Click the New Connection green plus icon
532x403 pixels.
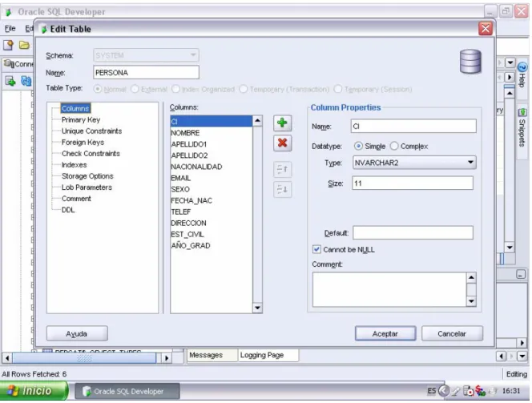pyautogui.click(x=10, y=81)
